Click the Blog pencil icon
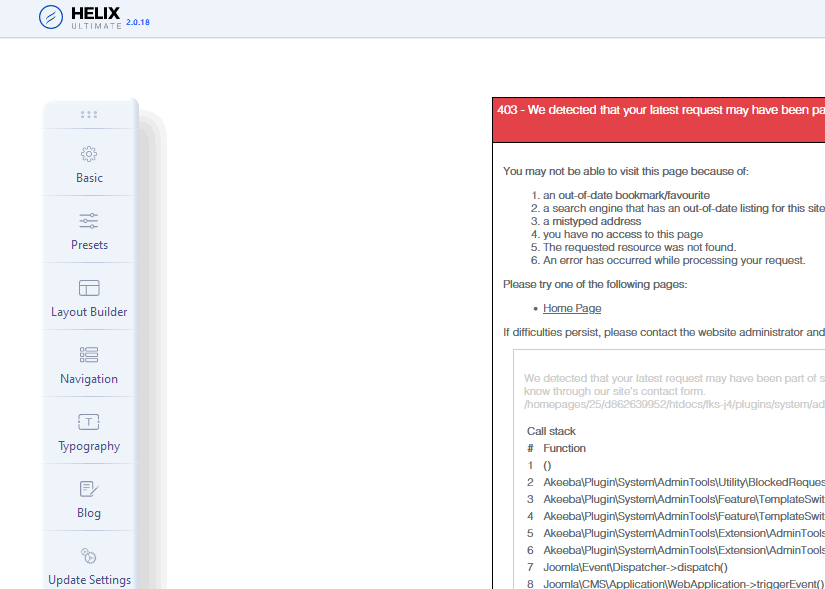The width and height of the screenshot is (825, 589). pos(89,489)
